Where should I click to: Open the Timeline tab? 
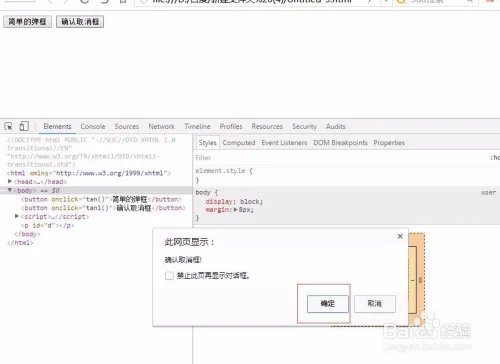(x=197, y=127)
